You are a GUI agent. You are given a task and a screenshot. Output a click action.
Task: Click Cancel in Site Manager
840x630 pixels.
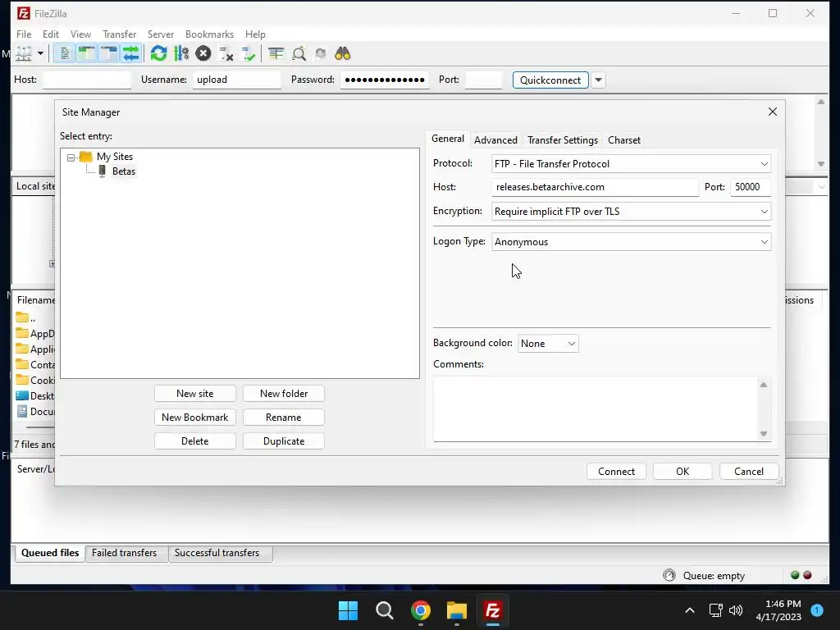[748, 472]
